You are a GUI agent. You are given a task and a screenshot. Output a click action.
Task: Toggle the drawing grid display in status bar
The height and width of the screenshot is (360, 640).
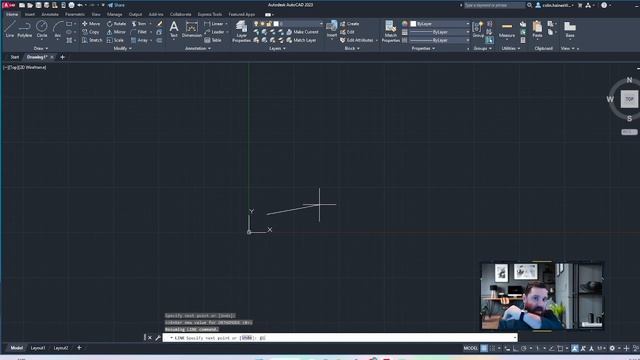tap(484, 348)
